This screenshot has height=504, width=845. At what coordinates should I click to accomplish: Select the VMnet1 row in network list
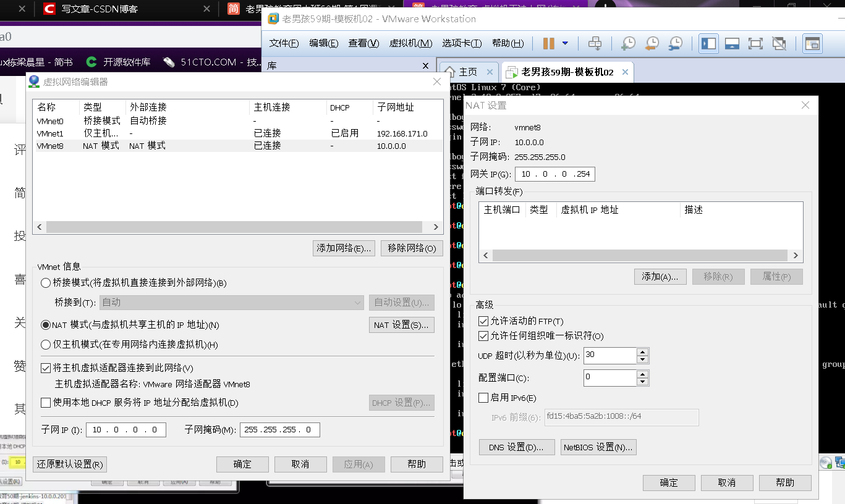(238, 133)
